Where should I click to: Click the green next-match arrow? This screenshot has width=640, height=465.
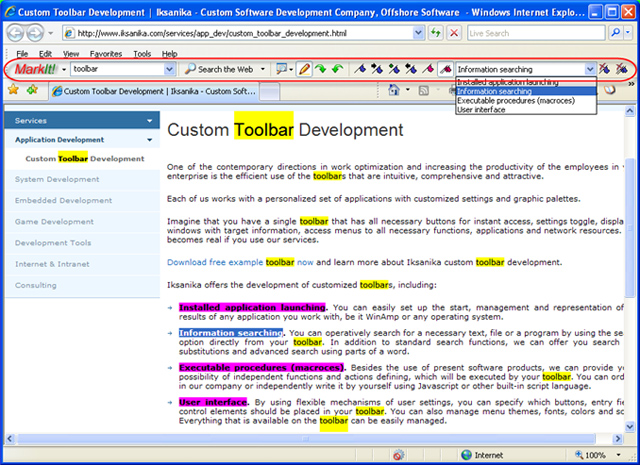320,69
